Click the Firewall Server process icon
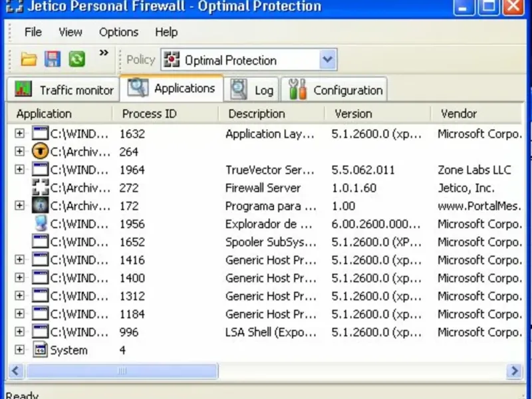This screenshot has width=532, height=399. (40, 188)
